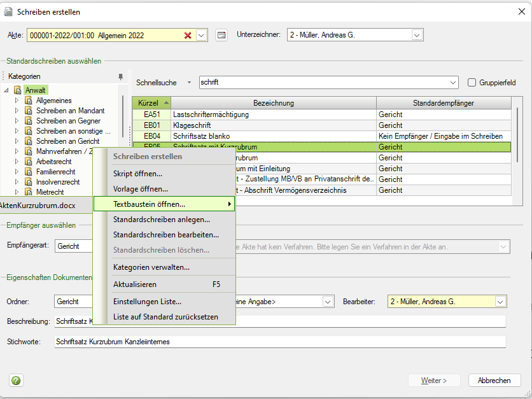Select the Insolvenzrecht category
This screenshot has height=399, width=532.
point(58,182)
